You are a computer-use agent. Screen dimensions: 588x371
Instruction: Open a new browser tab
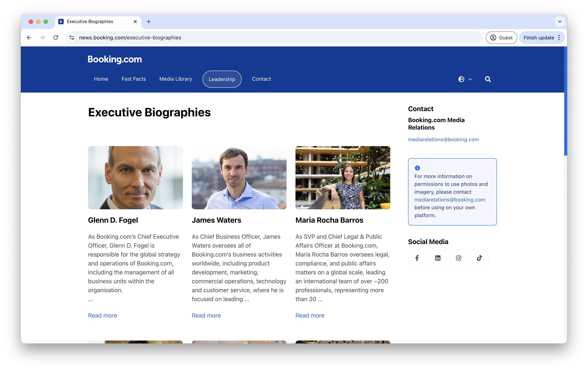click(x=148, y=22)
